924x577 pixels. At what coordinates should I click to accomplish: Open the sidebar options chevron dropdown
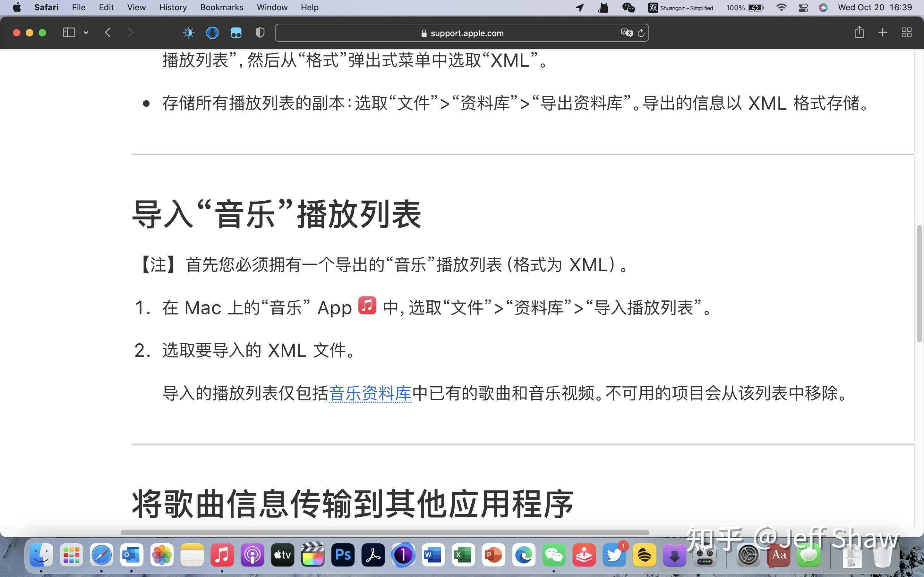click(x=86, y=32)
